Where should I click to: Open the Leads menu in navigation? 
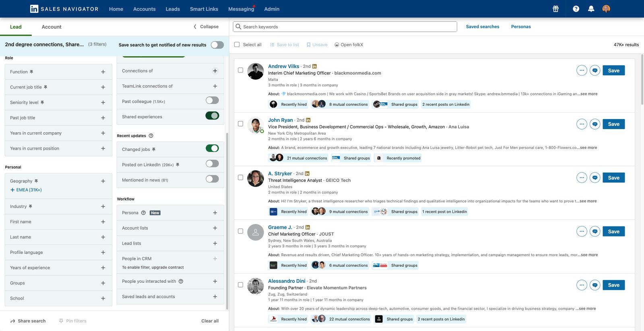[173, 9]
